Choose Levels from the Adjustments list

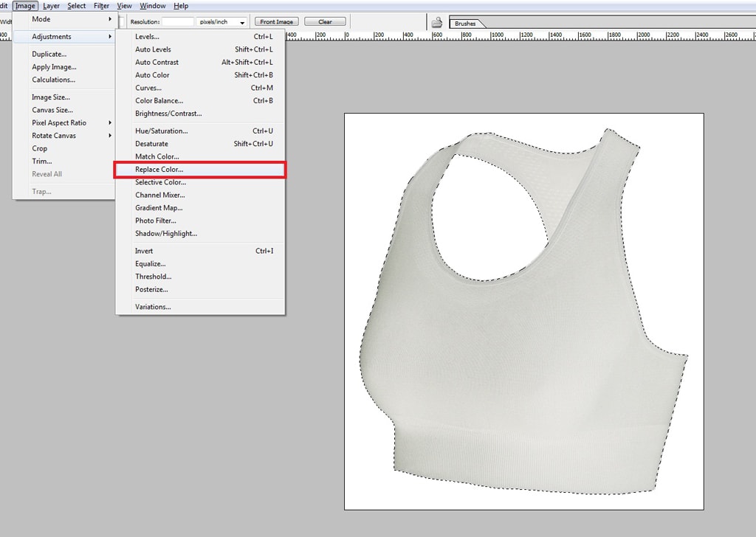[147, 37]
